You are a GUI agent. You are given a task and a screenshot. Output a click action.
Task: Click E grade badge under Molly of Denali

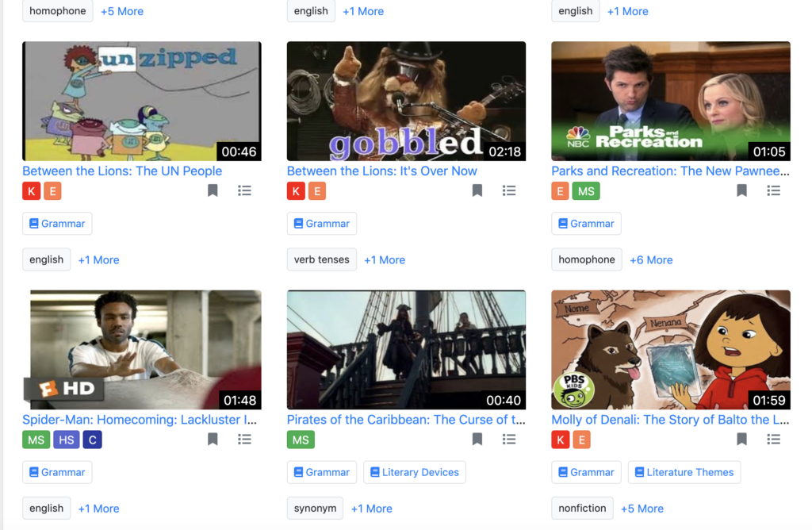pyautogui.click(x=581, y=440)
